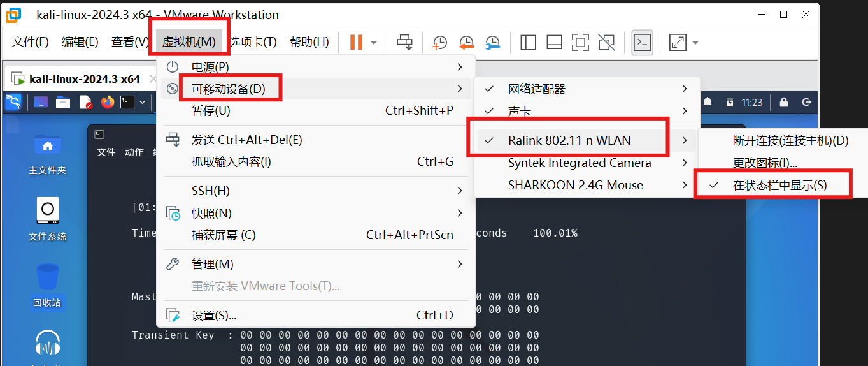Take a snapshot using the clock-plus icon

point(439,42)
